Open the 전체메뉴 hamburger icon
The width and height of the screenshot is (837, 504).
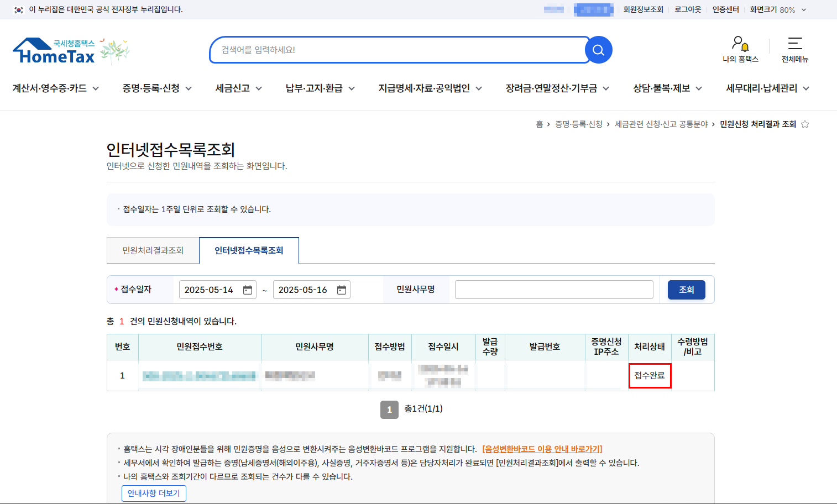pyautogui.click(x=795, y=50)
